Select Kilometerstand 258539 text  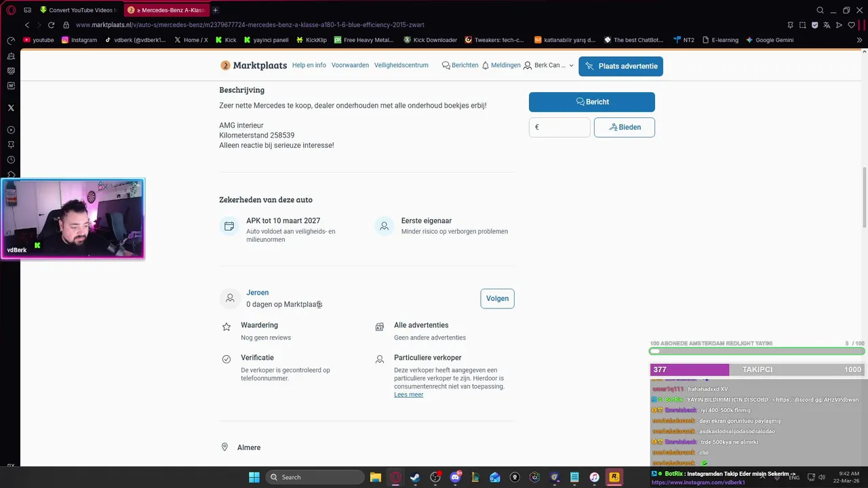[x=256, y=136]
